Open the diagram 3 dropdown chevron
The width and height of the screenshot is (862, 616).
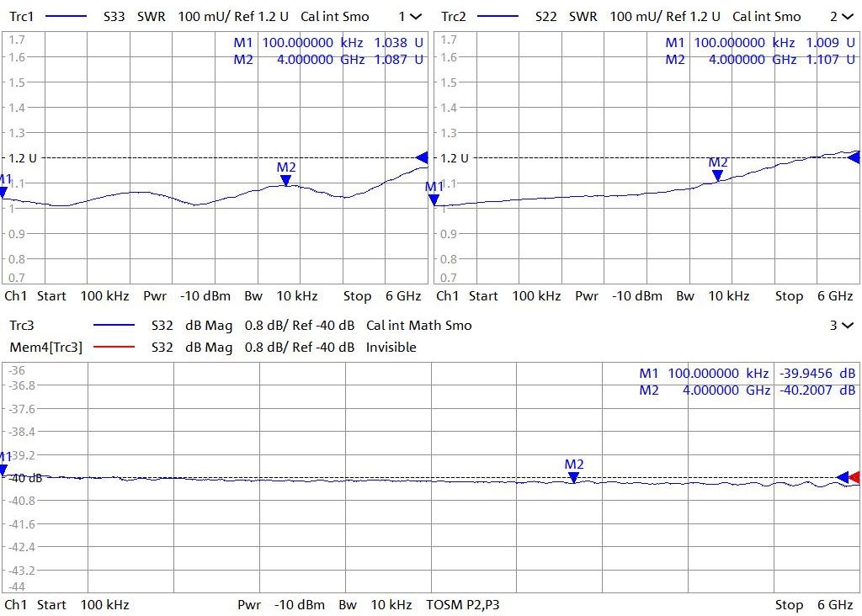847,326
